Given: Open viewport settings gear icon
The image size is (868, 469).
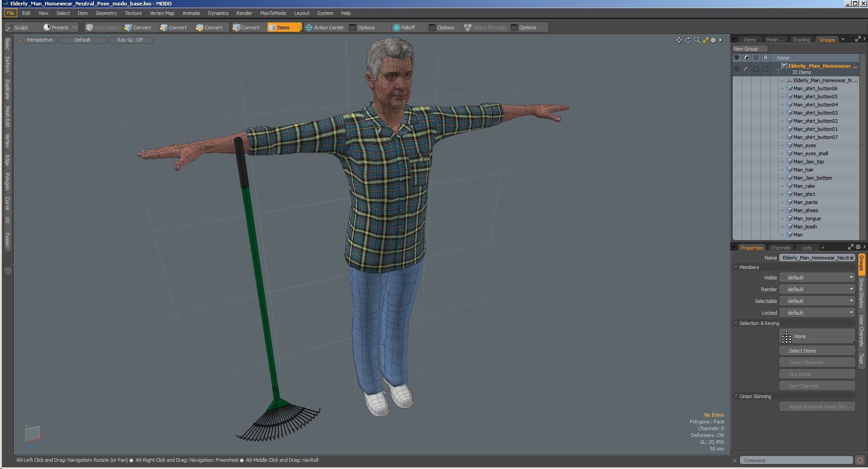Looking at the screenshot, I should 713,40.
